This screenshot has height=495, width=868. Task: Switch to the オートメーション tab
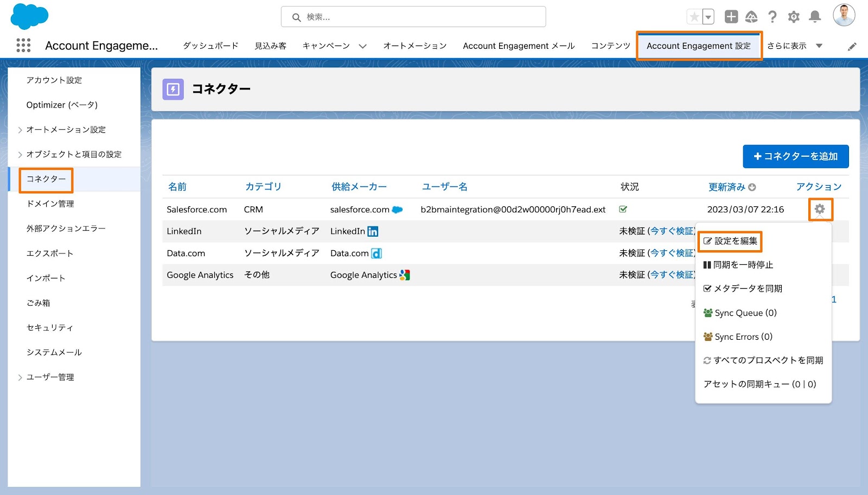pyautogui.click(x=415, y=46)
